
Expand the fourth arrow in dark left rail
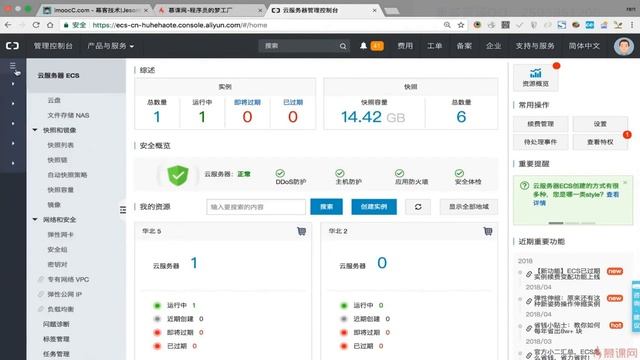click(x=13, y=143)
